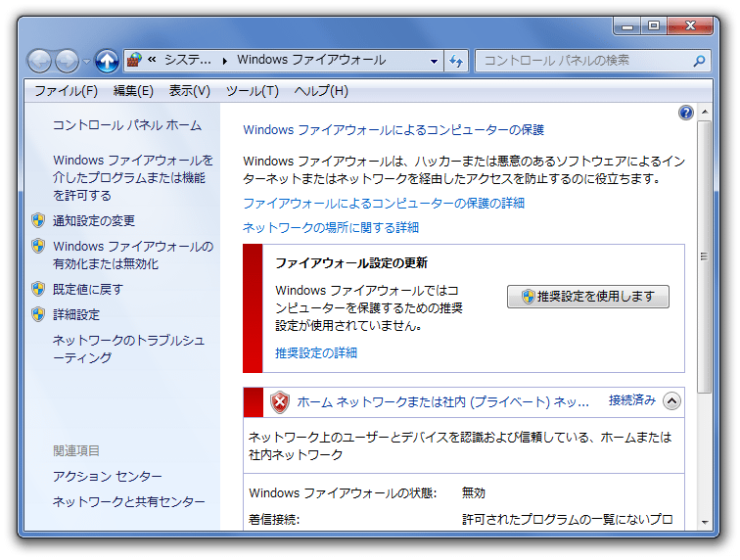Click the 関連項目 label
Image resolution: width=740 pixels, height=560 pixels.
click(x=76, y=451)
